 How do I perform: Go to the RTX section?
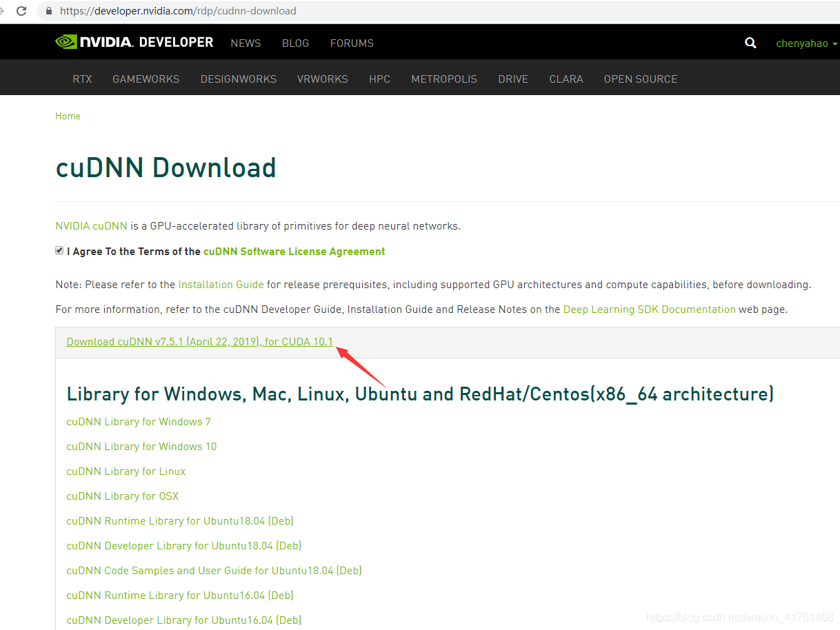[x=82, y=79]
